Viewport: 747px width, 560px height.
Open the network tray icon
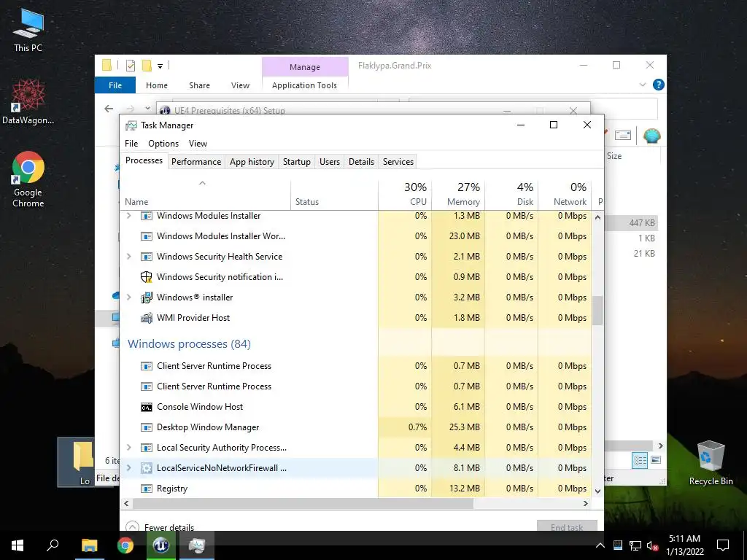click(x=635, y=545)
